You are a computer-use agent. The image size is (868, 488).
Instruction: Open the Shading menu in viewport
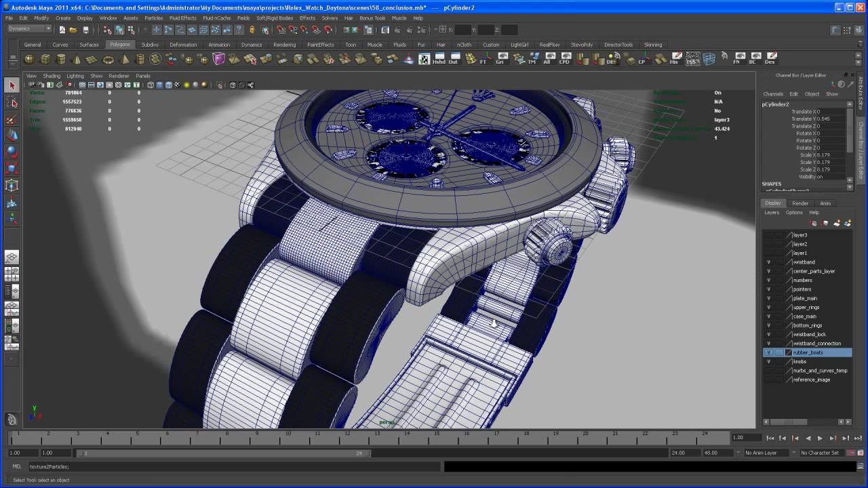click(x=52, y=76)
